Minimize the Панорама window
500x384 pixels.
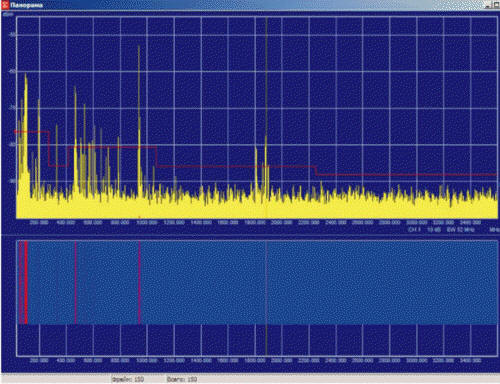488,5
